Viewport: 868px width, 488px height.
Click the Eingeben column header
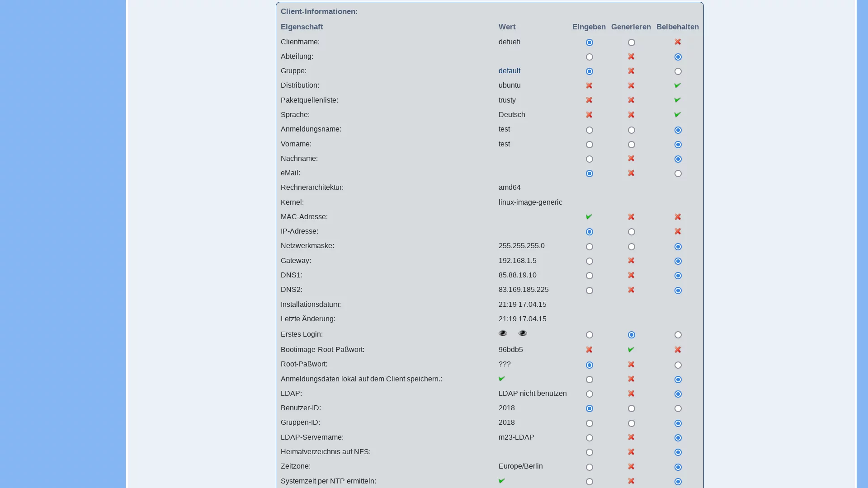point(589,27)
